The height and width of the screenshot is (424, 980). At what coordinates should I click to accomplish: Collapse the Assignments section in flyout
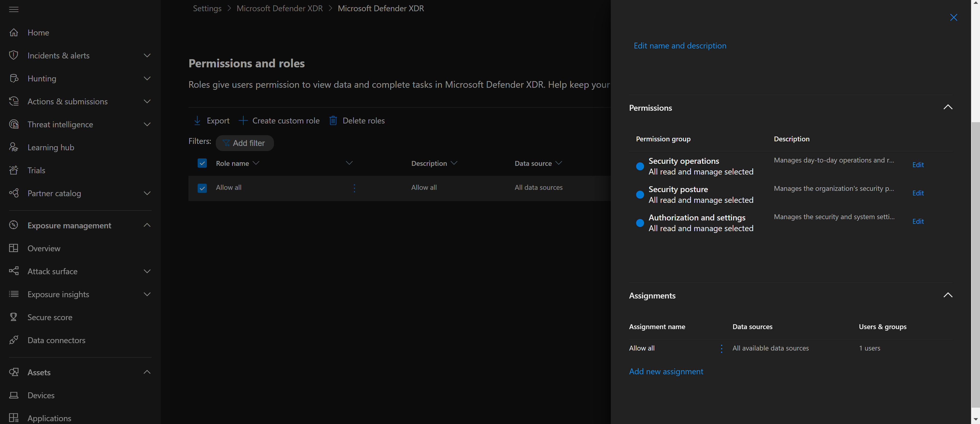tap(948, 296)
